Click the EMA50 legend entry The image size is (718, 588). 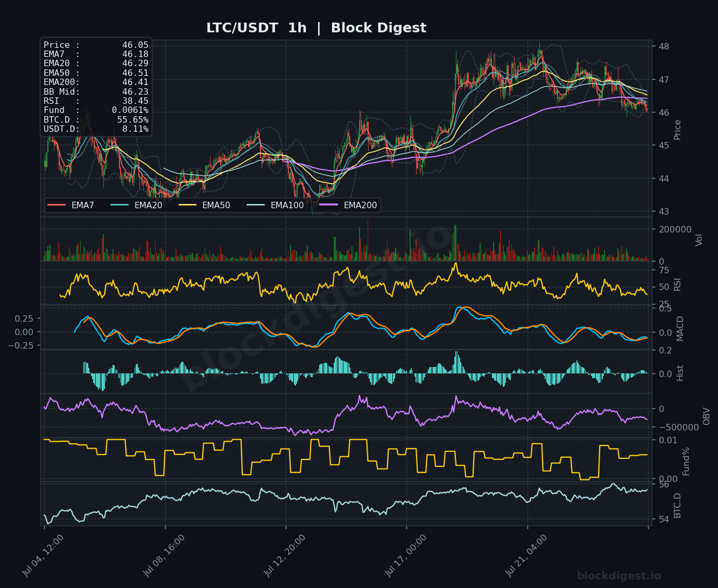click(204, 205)
